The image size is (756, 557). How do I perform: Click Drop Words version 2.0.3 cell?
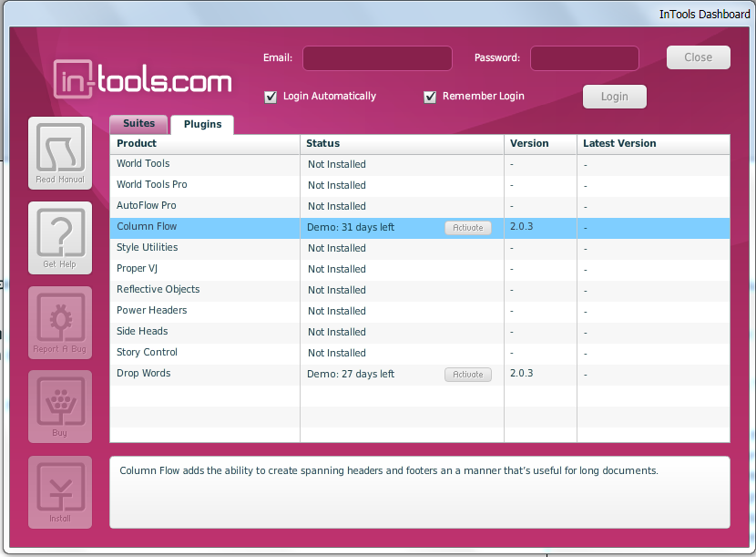click(x=522, y=373)
